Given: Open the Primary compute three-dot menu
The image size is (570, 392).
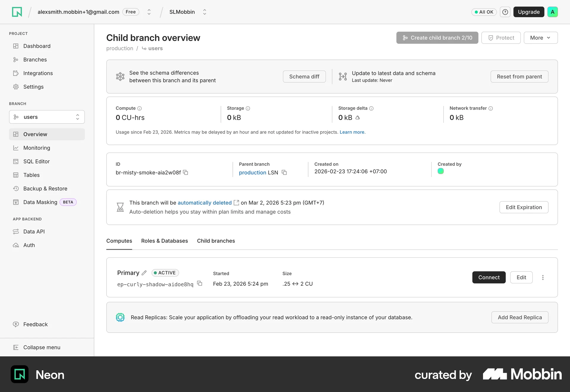Looking at the screenshot, I should click(x=543, y=277).
